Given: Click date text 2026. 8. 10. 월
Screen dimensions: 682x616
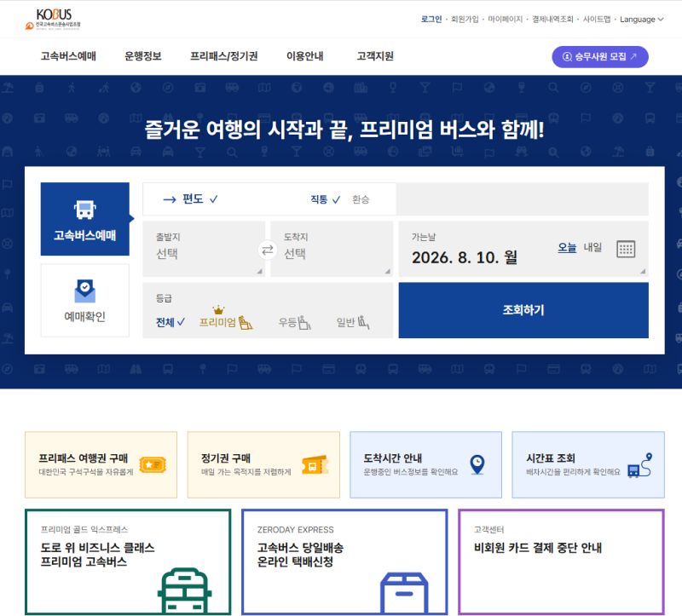Looking at the screenshot, I should click(x=465, y=257).
